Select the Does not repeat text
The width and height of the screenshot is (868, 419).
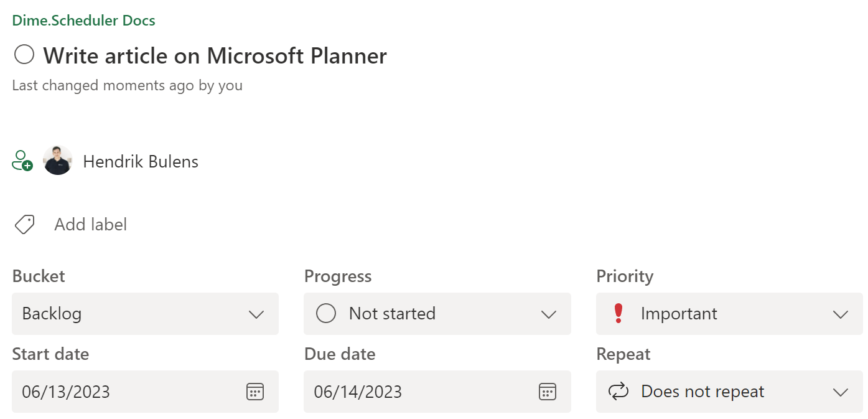pos(702,392)
